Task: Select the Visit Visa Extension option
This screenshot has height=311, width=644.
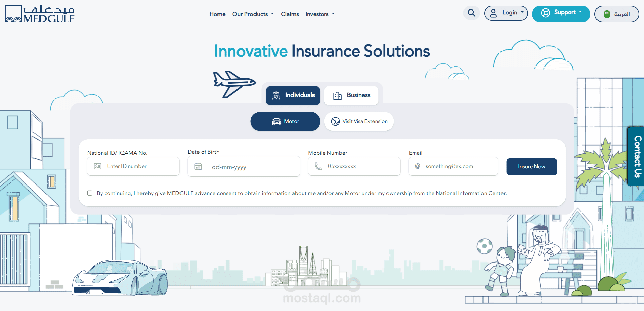Action: [x=359, y=121]
